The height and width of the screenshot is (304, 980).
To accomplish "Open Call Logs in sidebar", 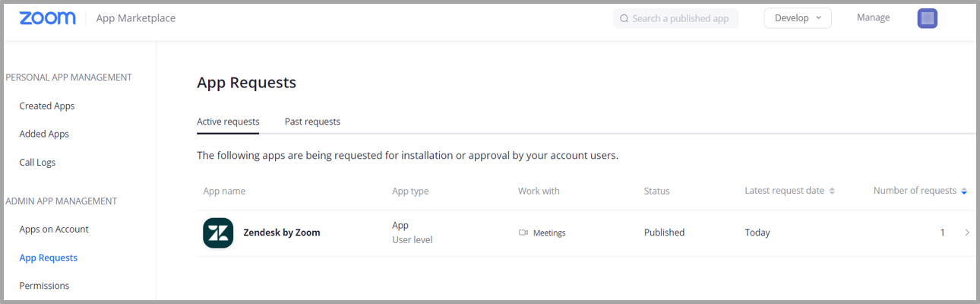I will coord(37,162).
